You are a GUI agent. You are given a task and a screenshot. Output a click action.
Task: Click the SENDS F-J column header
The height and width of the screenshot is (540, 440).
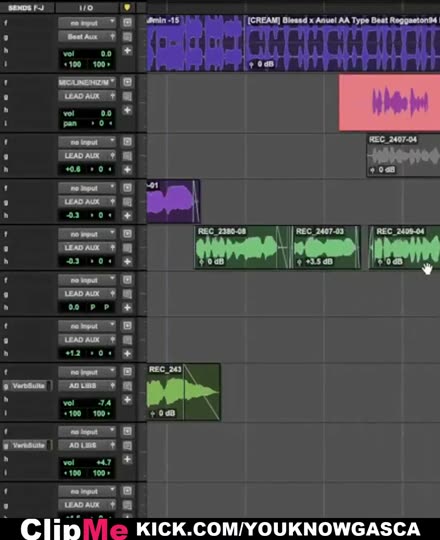click(x=27, y=8)
